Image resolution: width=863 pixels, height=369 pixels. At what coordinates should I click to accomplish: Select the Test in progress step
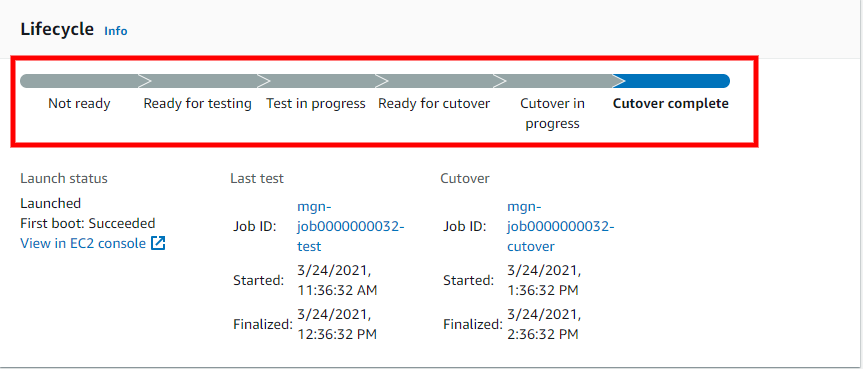coord(316,104)
